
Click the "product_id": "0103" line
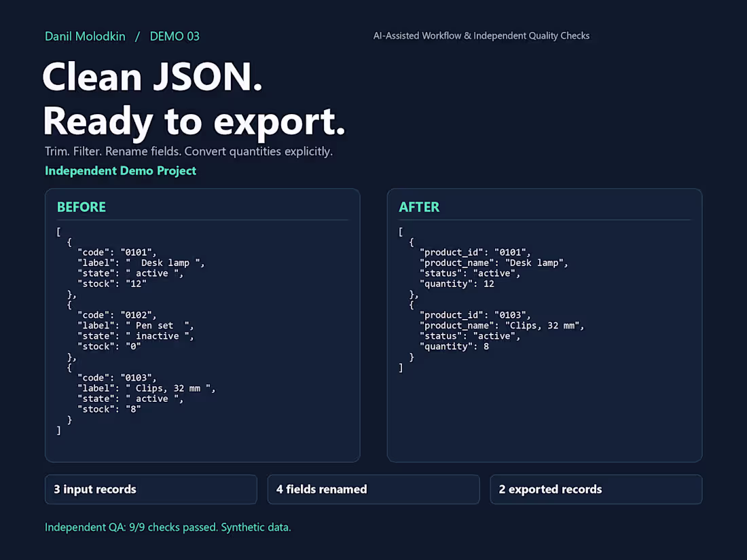pyautogui.click(x=475, y=315)
